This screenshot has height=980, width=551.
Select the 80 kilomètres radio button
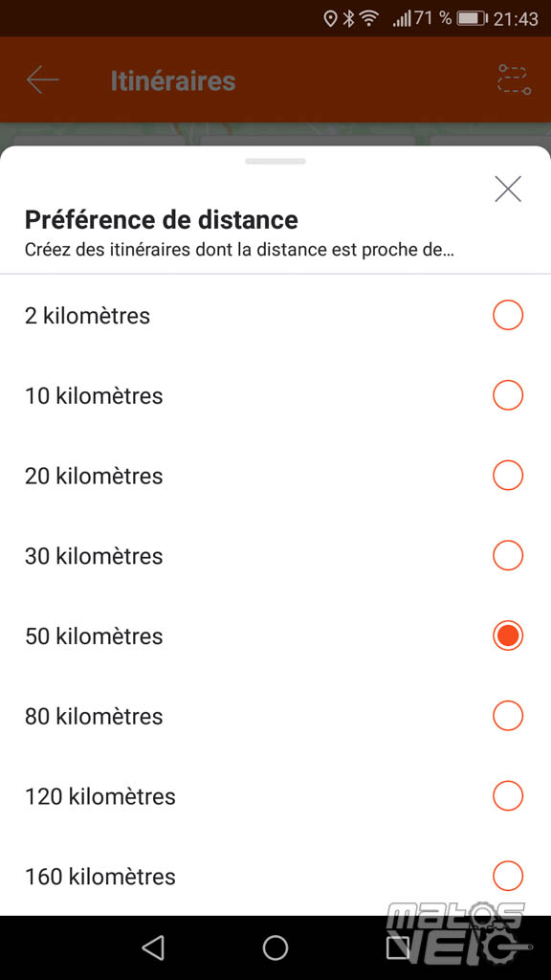pyautogui.click(x=508, y=716)
